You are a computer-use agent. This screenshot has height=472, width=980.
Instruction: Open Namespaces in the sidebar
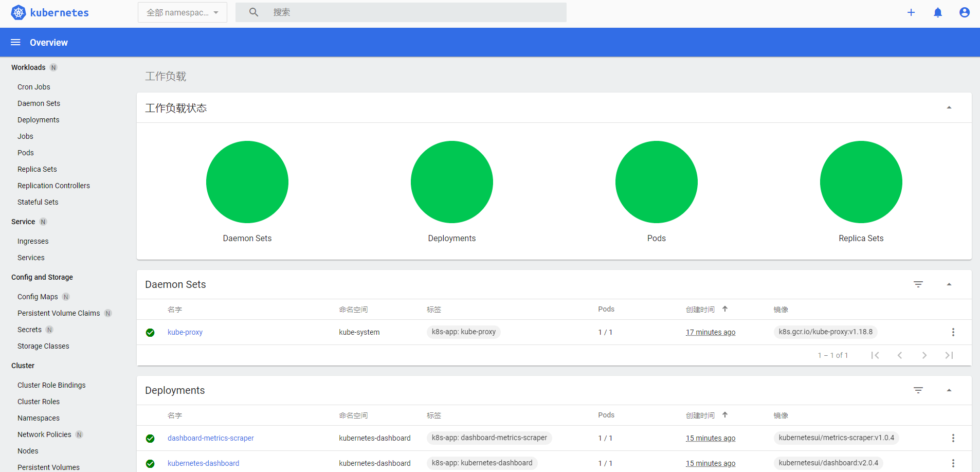pyautogui.click(x=39, y=418)
